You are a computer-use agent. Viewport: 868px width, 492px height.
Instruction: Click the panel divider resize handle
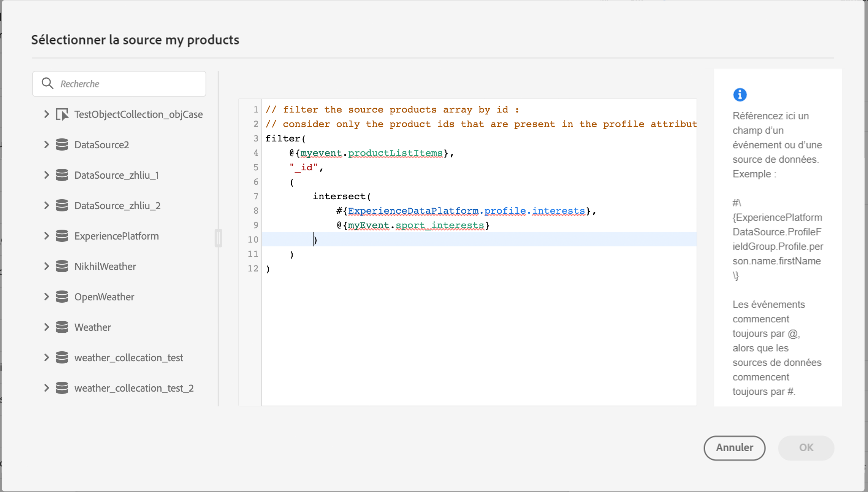(x=218, y=238)
